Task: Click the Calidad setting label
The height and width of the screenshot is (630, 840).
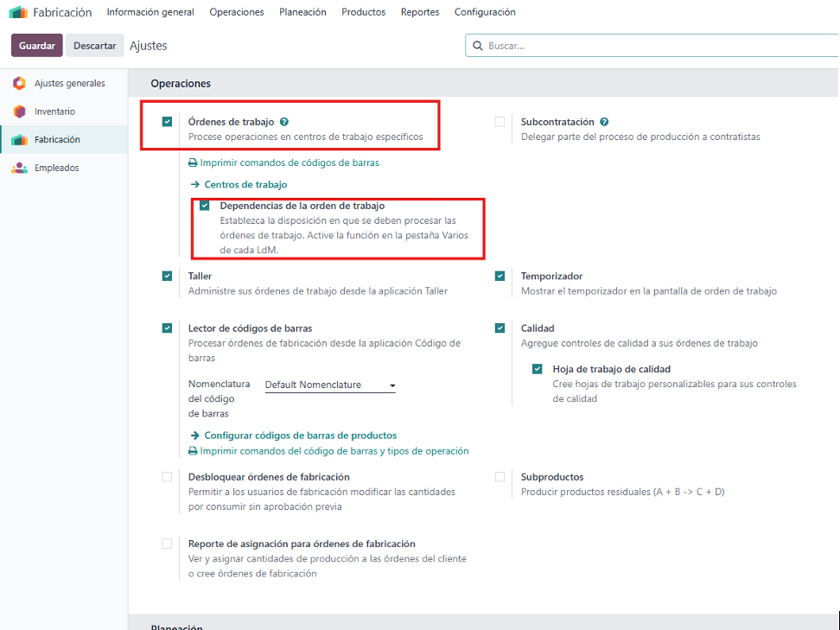Action: [x=538, y=328]
